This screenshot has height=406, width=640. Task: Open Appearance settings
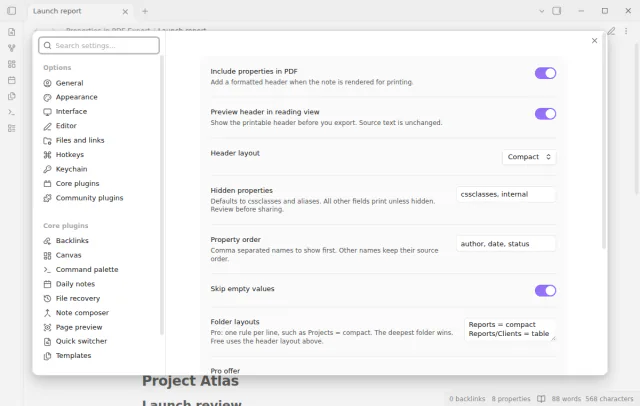70,97
